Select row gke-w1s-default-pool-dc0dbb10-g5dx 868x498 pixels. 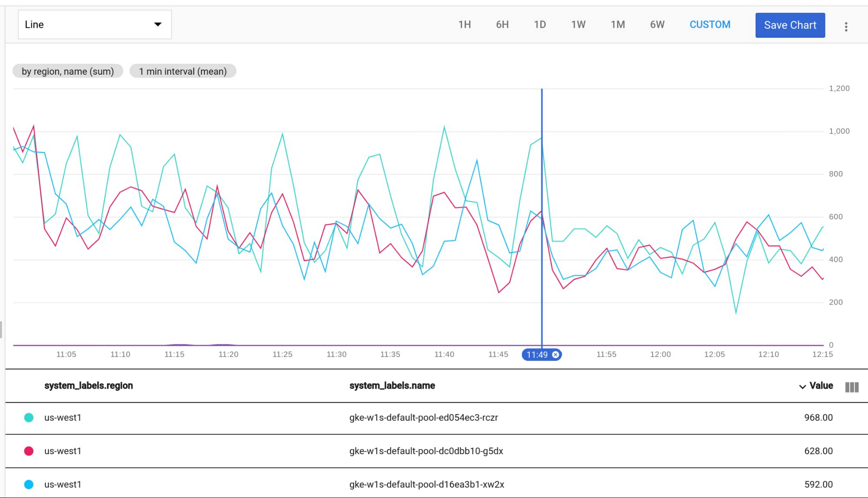click(437, 451)
